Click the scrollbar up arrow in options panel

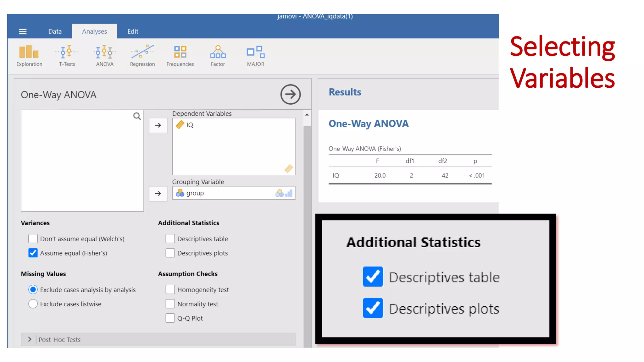click(x=307, y=115)
